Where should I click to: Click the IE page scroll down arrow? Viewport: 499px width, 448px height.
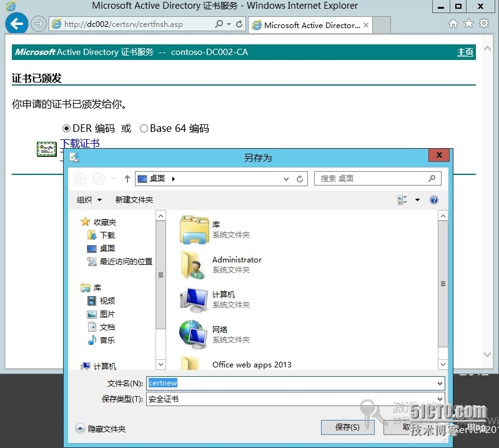487,354
